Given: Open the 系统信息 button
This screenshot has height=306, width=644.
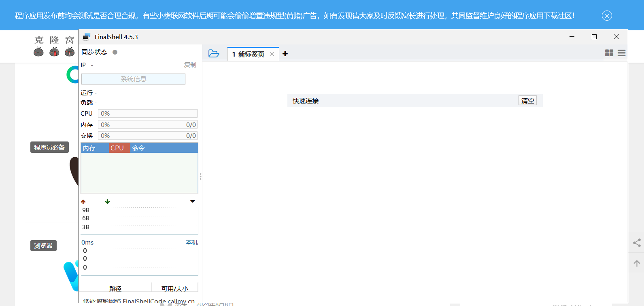Looking at the screenshot, I should pyautogui.click(x=133, y=79).
